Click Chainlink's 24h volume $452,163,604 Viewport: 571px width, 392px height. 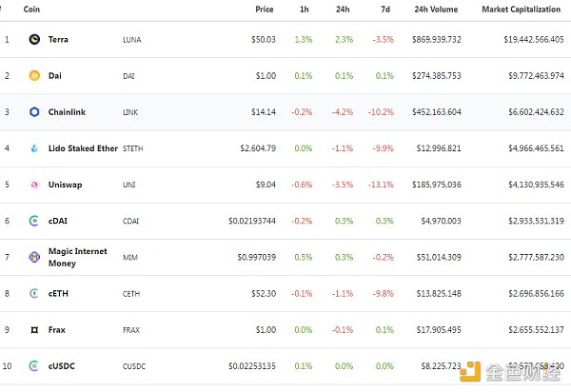click(437, 111)
